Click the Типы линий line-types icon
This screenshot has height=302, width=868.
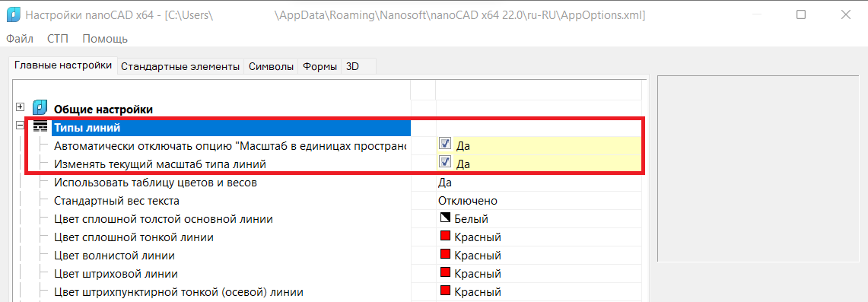40,127
